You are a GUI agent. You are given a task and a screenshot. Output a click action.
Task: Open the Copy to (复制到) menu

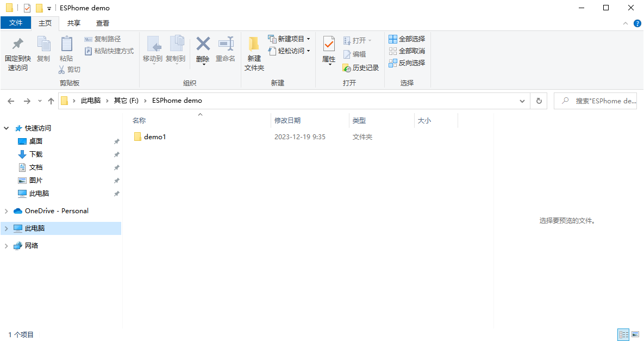[x=176, y=50]
